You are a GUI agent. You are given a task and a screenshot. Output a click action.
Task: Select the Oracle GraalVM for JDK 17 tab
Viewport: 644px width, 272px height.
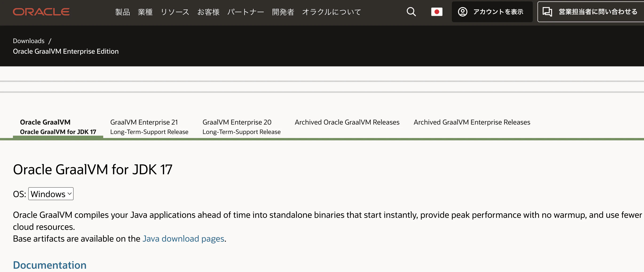[x=58, y=127]
